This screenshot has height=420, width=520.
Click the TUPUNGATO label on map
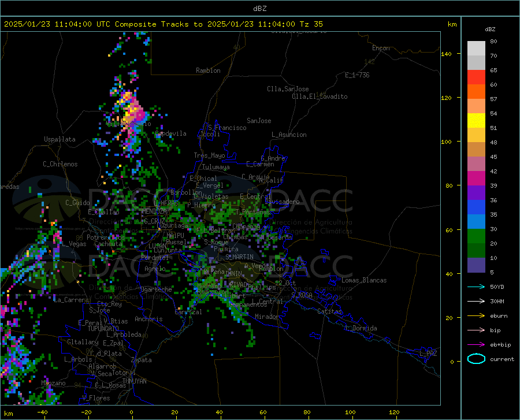point(103,329)
